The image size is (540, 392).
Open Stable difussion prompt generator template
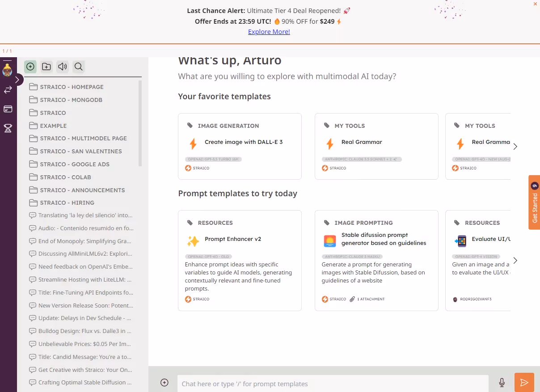pos(376,261)
